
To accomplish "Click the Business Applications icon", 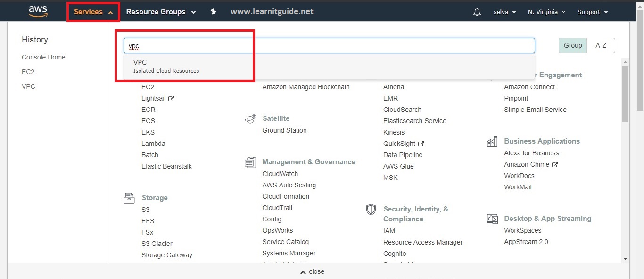I will pyautogui.click(x=492, y=141).
